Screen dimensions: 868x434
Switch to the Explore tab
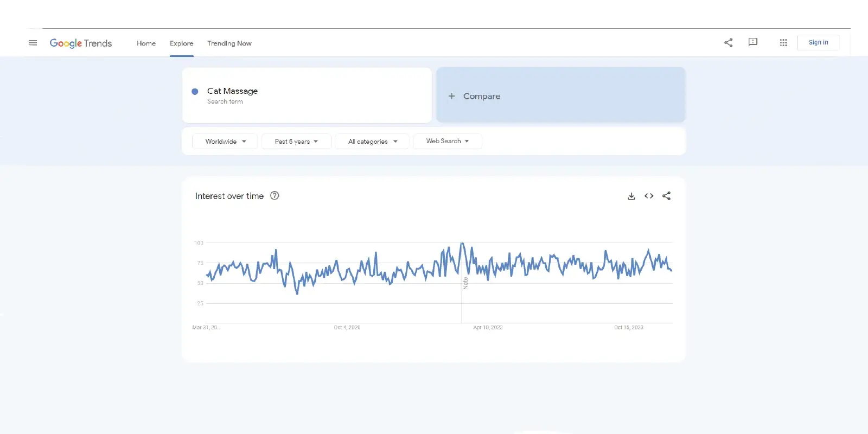(181, 43)
